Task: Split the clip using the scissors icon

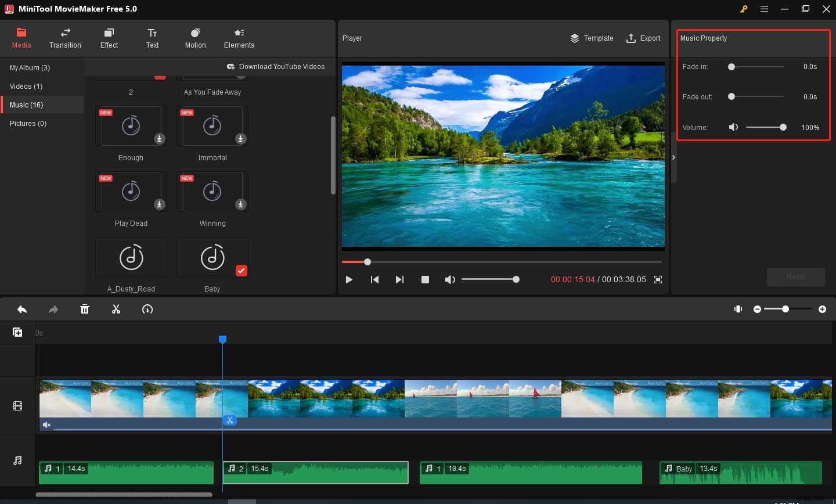Action: tap(116, 309)
